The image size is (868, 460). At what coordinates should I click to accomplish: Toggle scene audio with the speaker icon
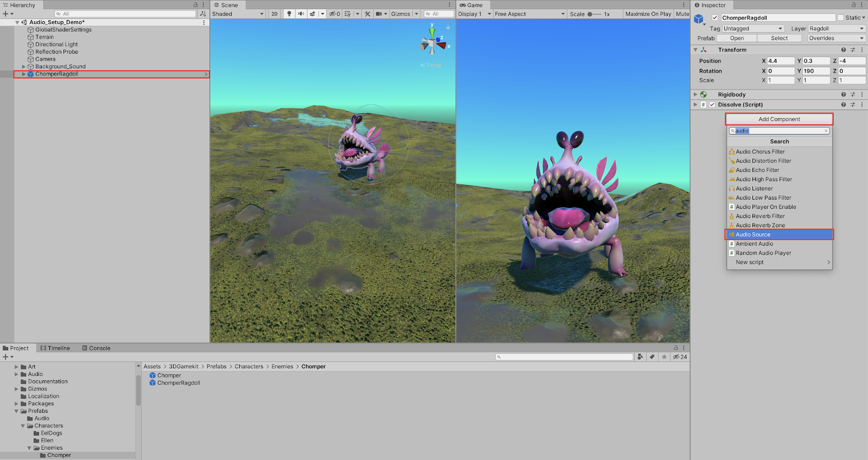pyautogui.click(x=301, y=14)
